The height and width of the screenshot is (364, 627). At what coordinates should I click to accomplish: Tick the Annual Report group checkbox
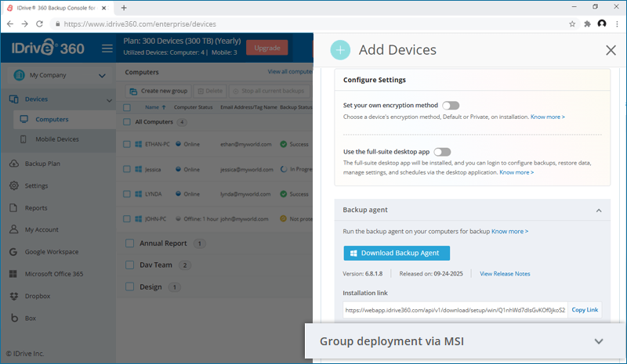[130, 243]
